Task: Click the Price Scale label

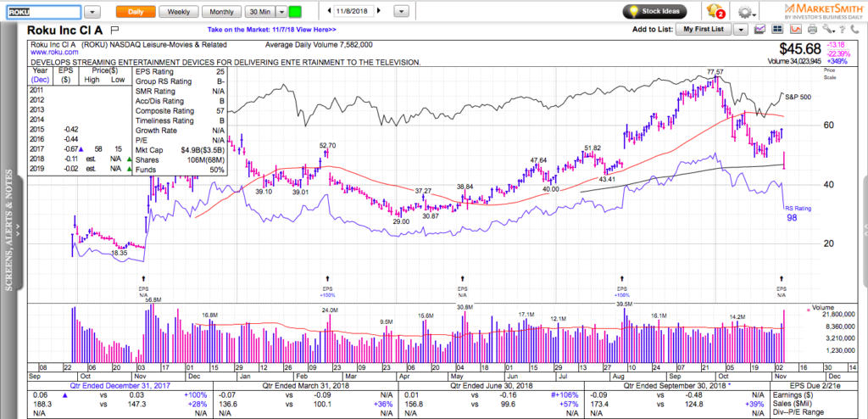Action: (829, 74)
